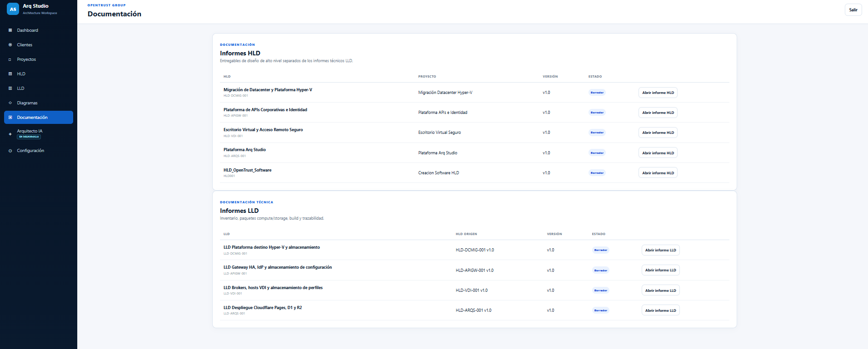Click the AS logo icon in sidebar
The height and width of the screenshot is (349, 868).
click(x=13, y=9)
